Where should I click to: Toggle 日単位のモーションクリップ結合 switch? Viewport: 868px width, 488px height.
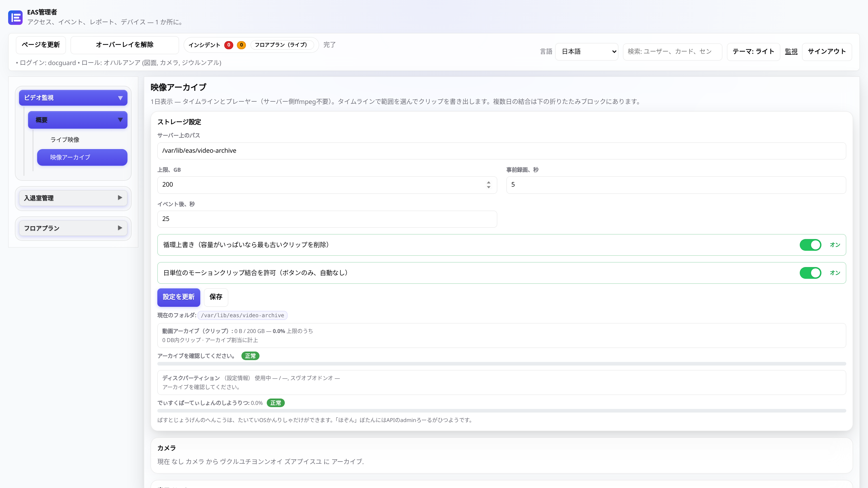pyautogui.click(x=810, y=273)
